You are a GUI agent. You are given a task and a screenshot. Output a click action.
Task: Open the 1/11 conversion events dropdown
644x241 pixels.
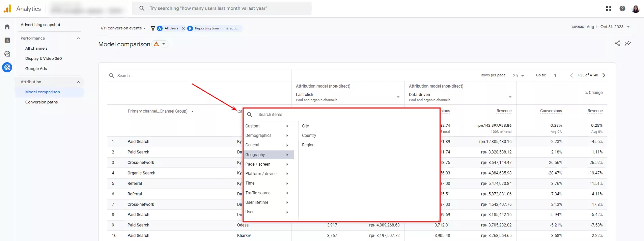coord(123,28)
